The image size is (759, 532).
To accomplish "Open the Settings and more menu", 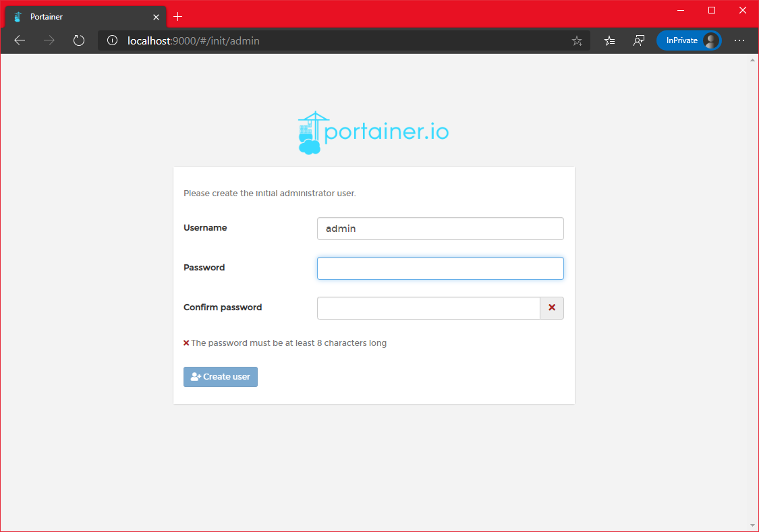I will (x=739, y=40).
